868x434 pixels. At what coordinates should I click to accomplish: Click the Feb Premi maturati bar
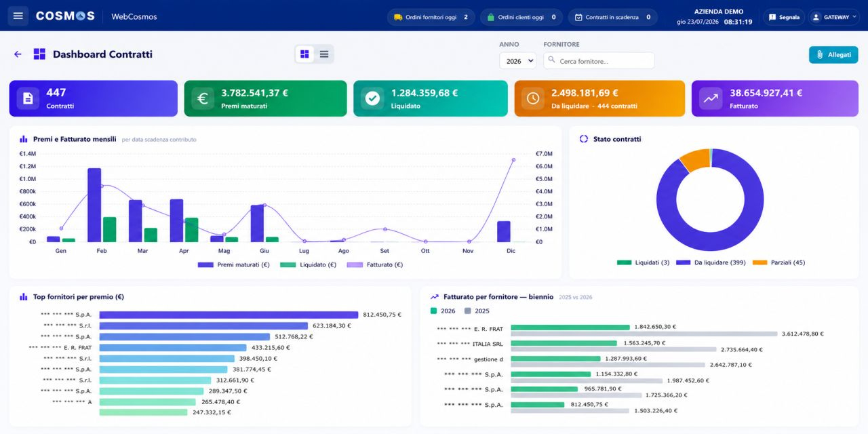94,205
